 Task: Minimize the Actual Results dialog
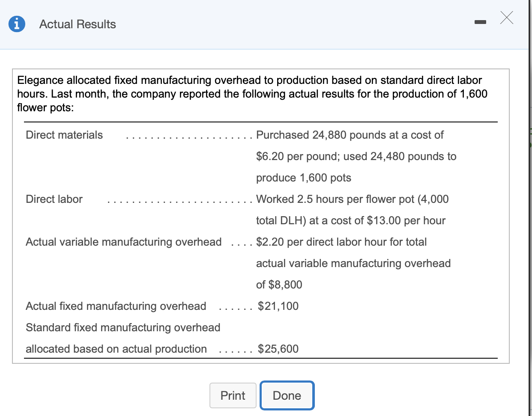(480, 22)
